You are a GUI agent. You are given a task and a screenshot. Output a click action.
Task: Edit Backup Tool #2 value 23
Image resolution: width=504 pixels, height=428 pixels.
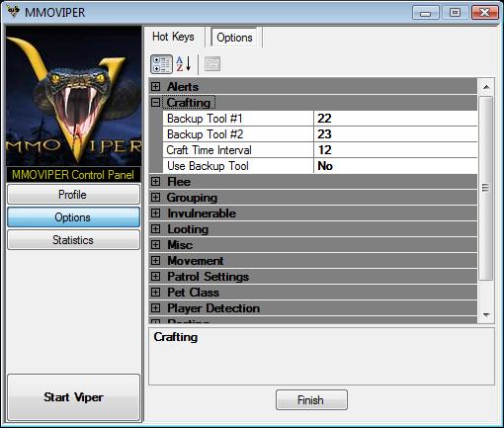(x=395, y=134)
